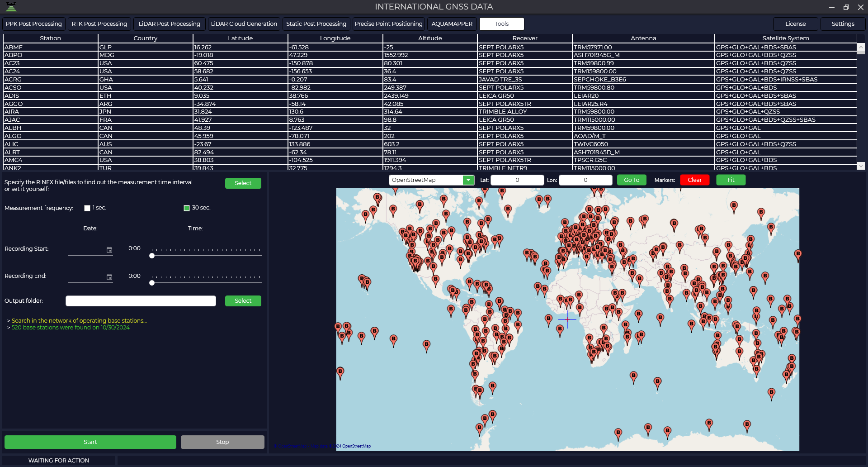Click the Recording Start time slider handle

click(152, 256)
